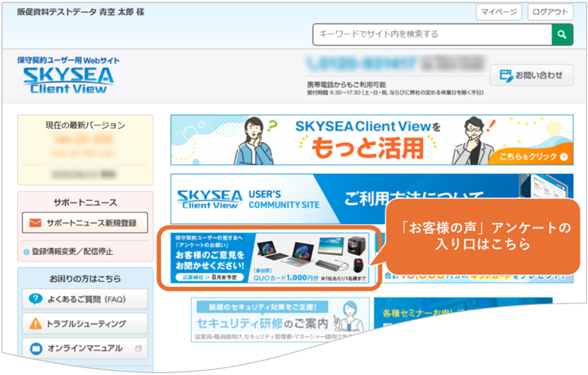Open the もっと活用 banner
The height and width of the screenshot is (375, 588).
pos(372,140)
